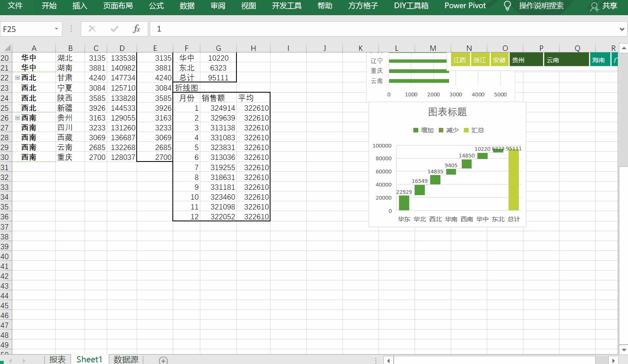628x364 pixels.
Task: Click the 汇总 legend color swatch
Action: (x=466, y=130)
